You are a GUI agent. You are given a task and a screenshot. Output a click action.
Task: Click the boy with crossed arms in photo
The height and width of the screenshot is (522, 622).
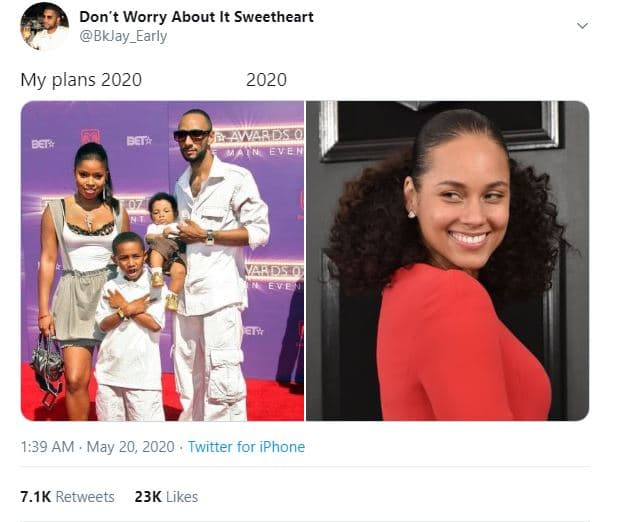(x=129, y=325)
